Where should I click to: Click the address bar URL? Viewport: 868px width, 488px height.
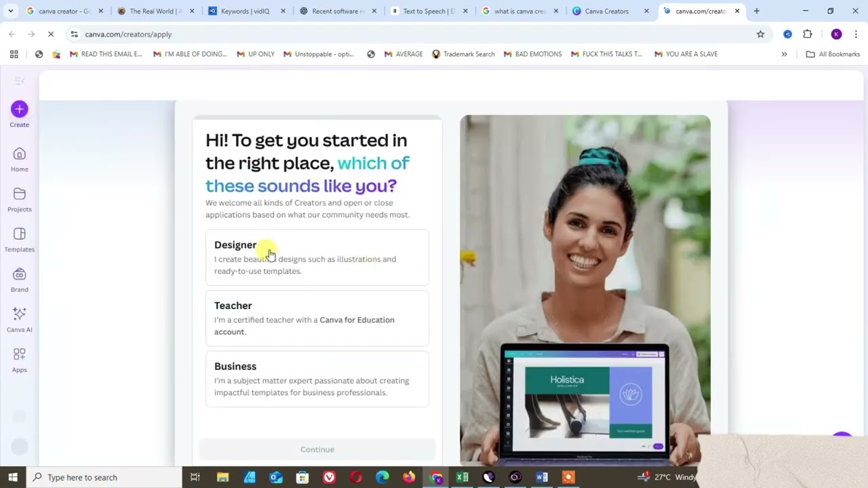pyautogui.click(x=128, y=34)
